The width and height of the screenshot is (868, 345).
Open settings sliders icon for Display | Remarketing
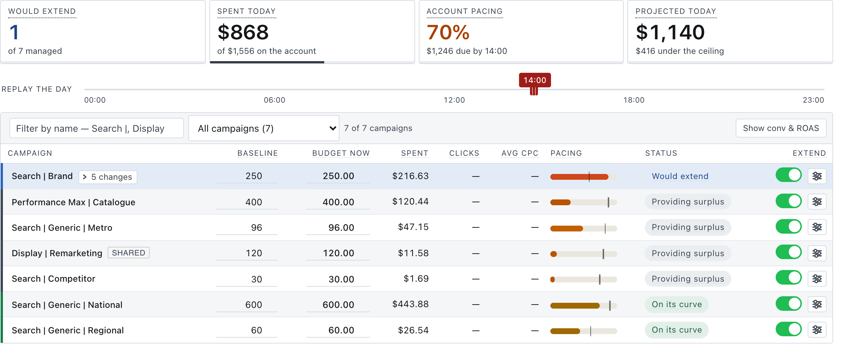pyautogui.click(x=817, y=253)
